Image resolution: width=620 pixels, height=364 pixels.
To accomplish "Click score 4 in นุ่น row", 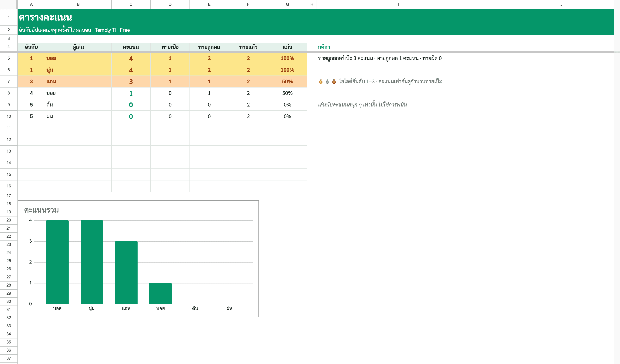I will (131, 70).
